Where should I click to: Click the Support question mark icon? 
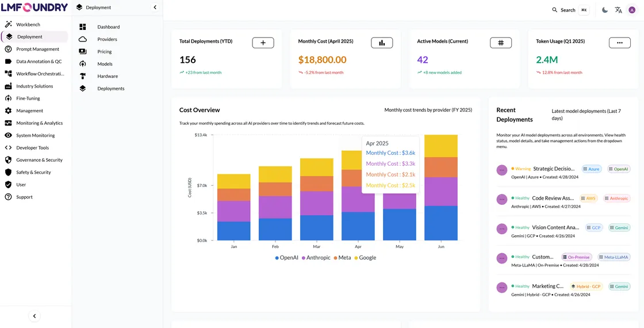pyautogui.click(x=8, y=197)
